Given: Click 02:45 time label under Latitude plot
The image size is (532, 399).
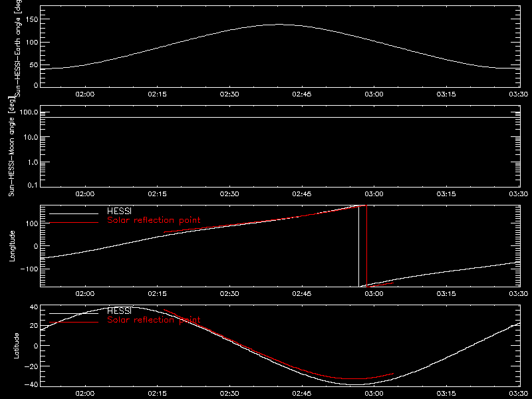Looking at the screenshot, I should point(302,394).
